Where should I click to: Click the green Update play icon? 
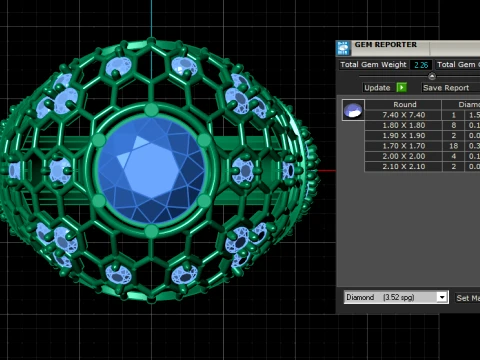click(x=402, y=88)
